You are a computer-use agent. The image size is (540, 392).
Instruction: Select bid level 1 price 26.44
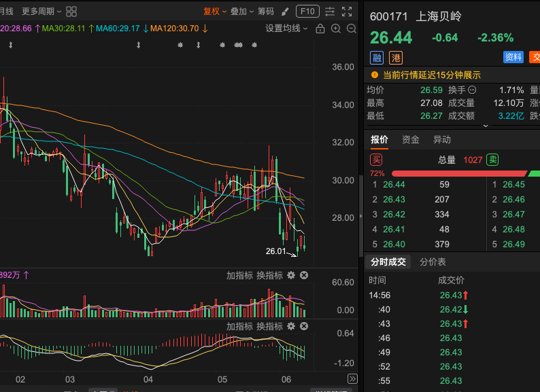click(x=394, y=185)
